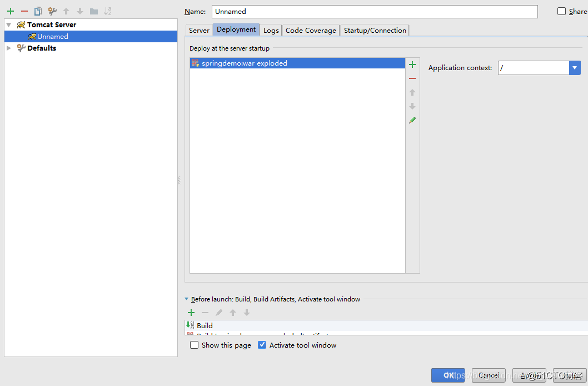588x386 pixels.
Task: Confirm with the OK button
Action: click(448, 375)
